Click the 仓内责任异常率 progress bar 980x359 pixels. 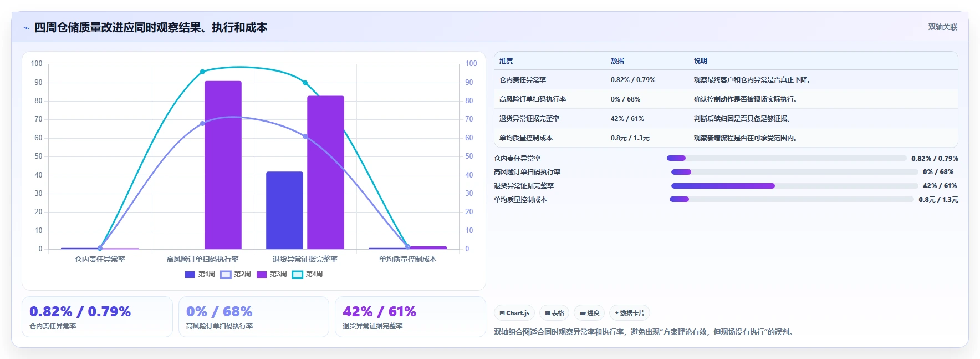click(x=787, y=158)
